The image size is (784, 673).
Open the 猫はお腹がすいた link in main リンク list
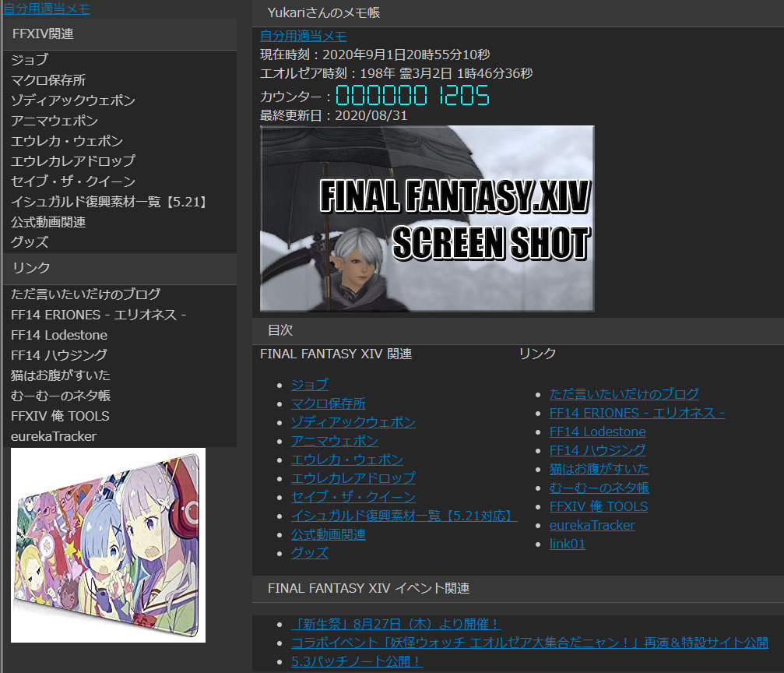click(x=599, y=470)
